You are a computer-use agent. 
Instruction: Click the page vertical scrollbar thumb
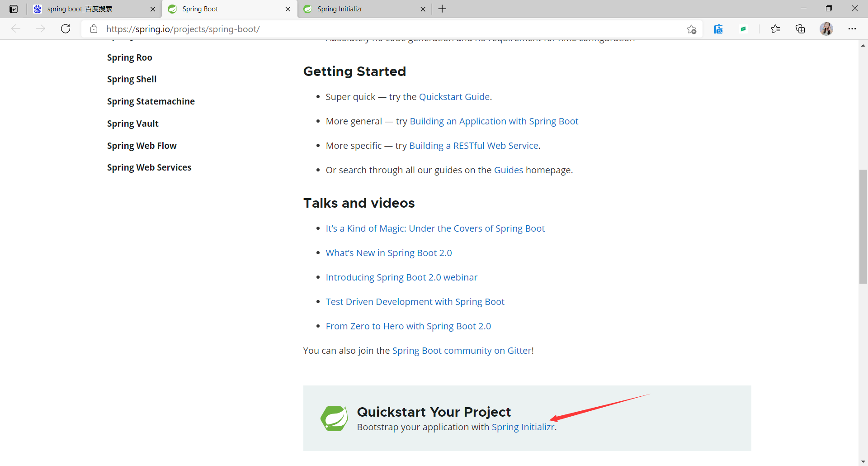tap(863, 226)
